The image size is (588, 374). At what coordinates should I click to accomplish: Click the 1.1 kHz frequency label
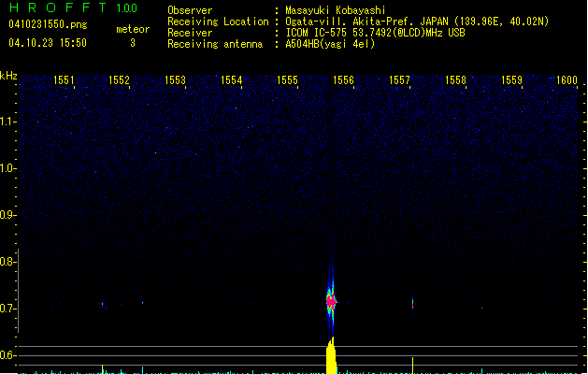[8, 122]
